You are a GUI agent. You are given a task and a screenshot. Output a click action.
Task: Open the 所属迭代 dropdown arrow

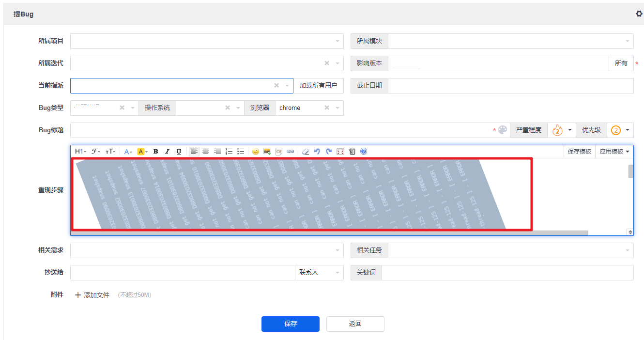point(337,63)
